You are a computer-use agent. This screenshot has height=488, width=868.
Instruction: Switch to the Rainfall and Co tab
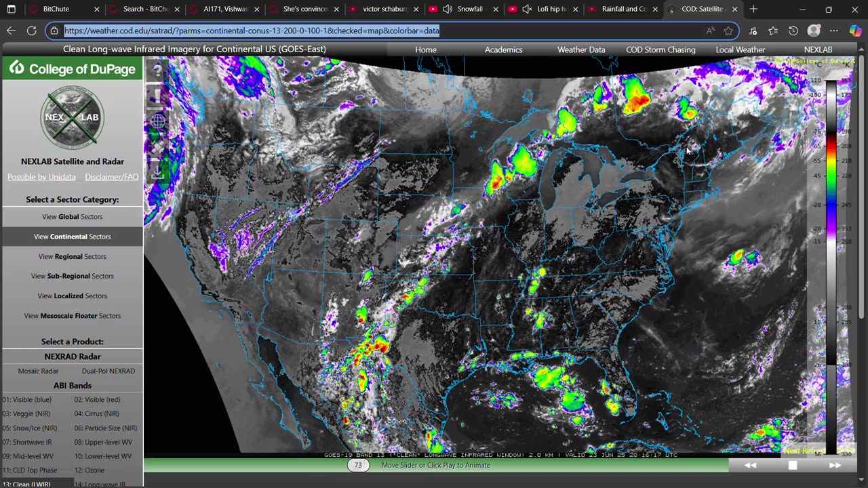(623, 9)
